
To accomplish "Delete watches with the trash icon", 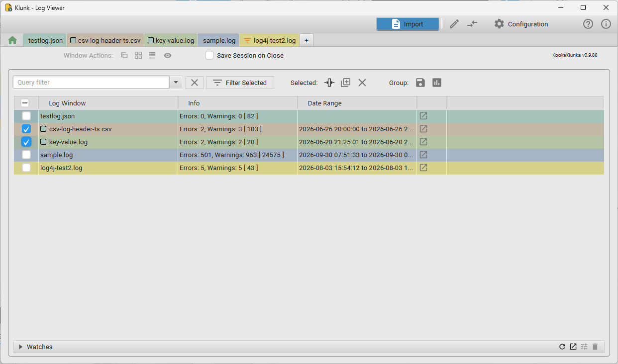I will (595, 347).
